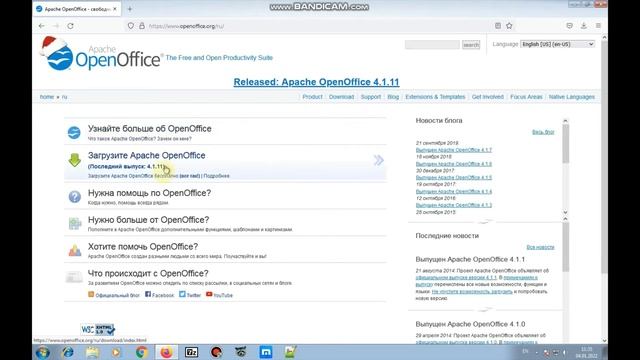Screen dimensions: 640x360
Task: Click the green download arrow icon
Action: (x=74, y=160)
